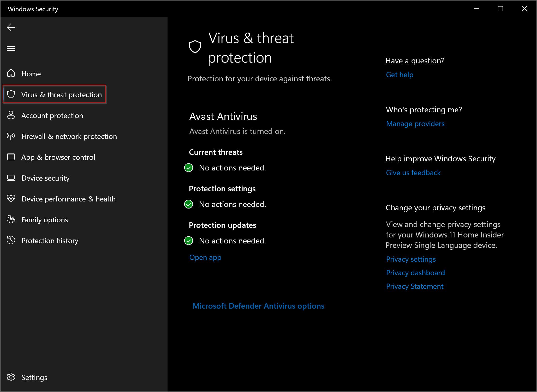
Task: Click the Windows Security window title
Action: [33, 9]
